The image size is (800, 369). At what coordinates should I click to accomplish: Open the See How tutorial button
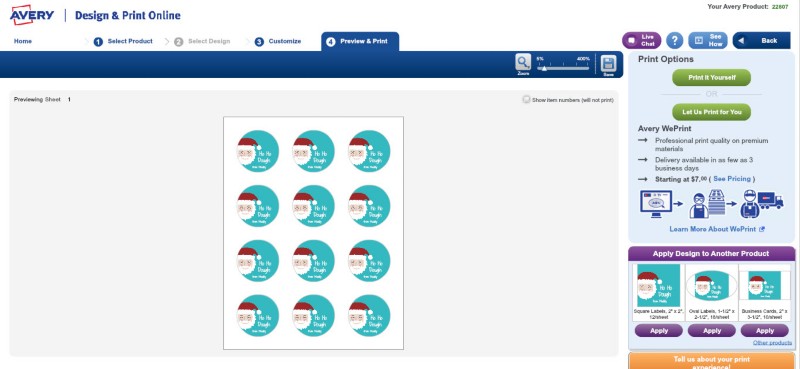pyautogui.click(x=708, y=40)
